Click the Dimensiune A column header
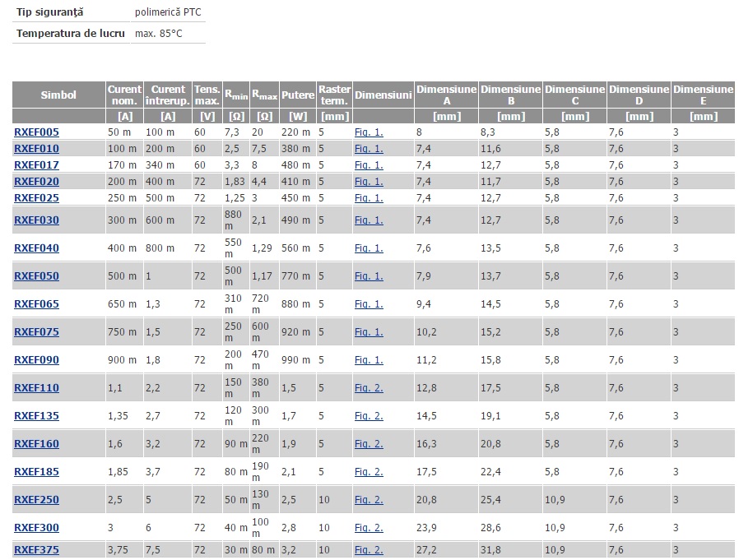 coord(446,95)
